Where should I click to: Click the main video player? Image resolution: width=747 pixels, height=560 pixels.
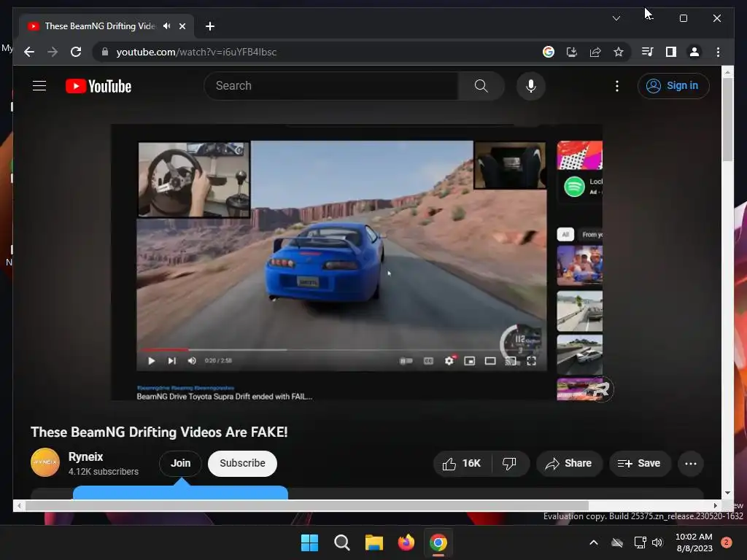pyautogui.click(x=356, y=262)
